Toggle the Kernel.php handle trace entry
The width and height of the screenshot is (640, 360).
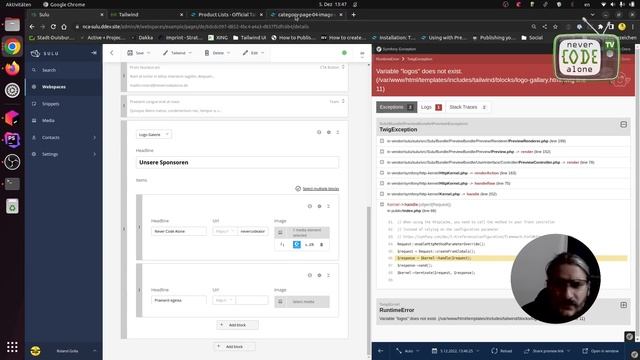click(x=382, y=194)
